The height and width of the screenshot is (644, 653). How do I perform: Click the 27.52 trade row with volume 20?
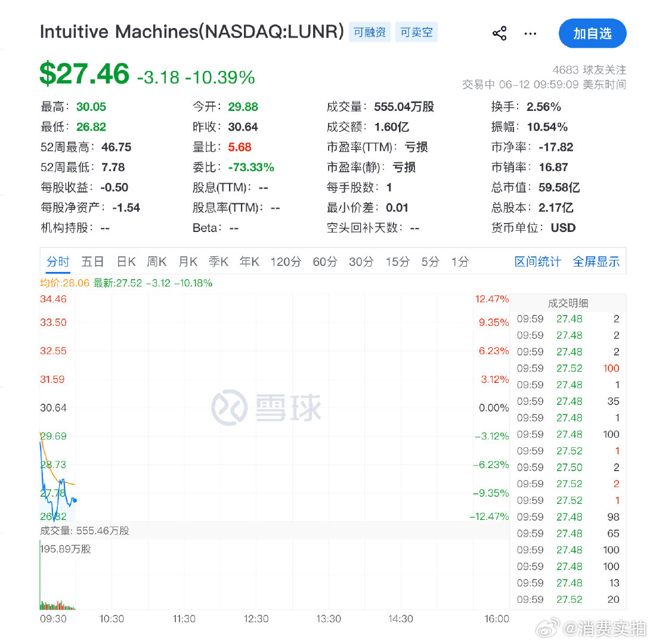[x=568, y=599]
